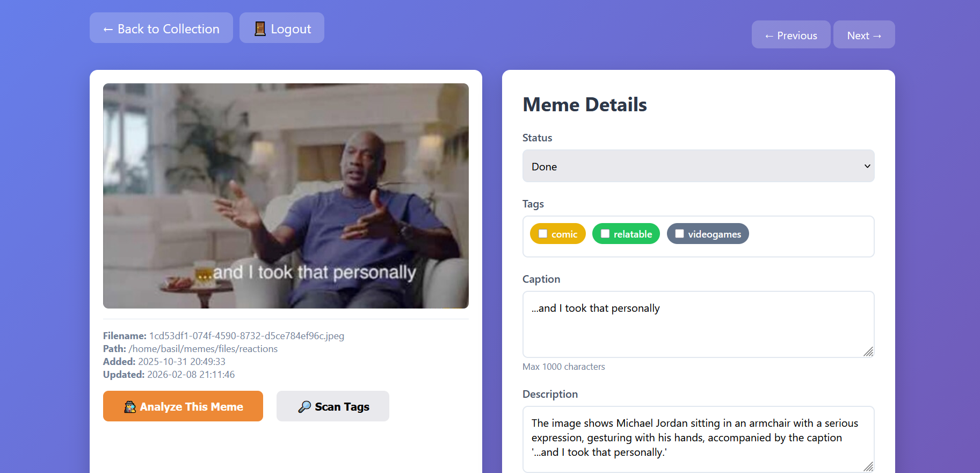Viewport: 980px width, 473px height.
Task: Click the Analyze This Meme button
Action: tap(183, 406)
